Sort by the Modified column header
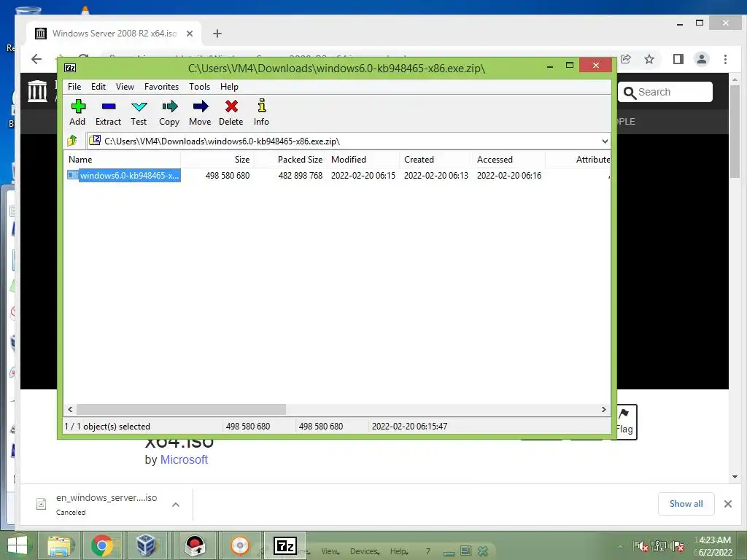The image size is (747, 560). pyautogui.click(x=363, y=160)
